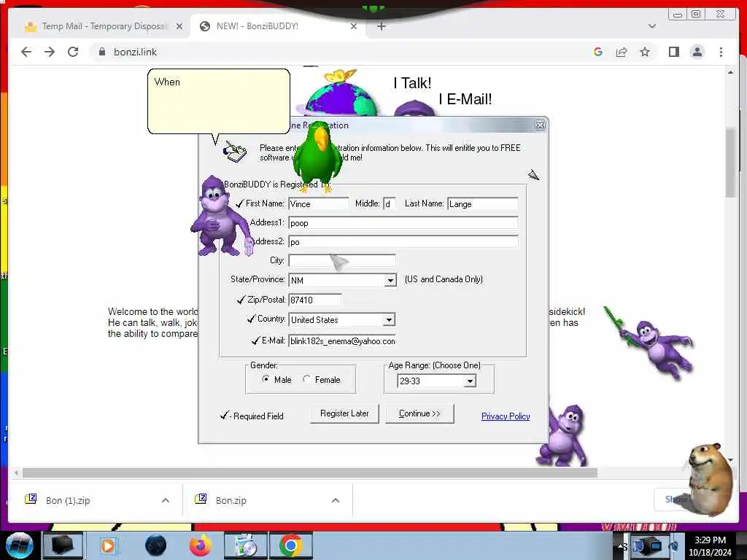747x560 pixels.
Task: Click the dark globe taskbar icon
Action: pyautogui.click(x=156, y=545)
